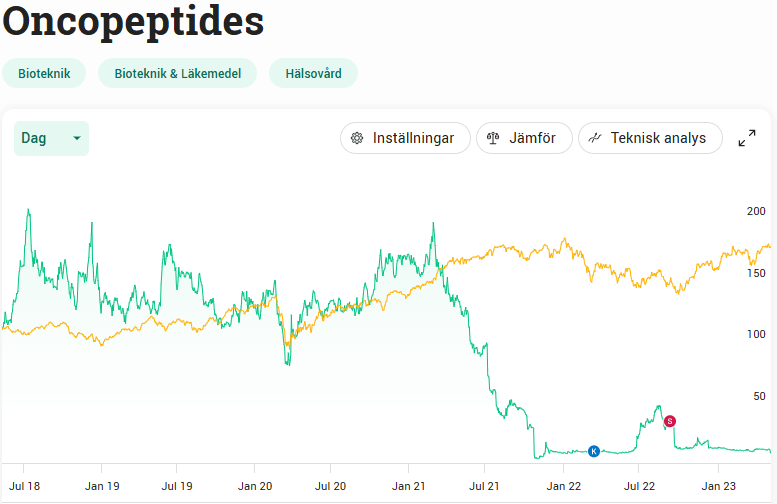Open the Bioteknik category tag
The width and height of the screenshot is (777, 504).
44,73
